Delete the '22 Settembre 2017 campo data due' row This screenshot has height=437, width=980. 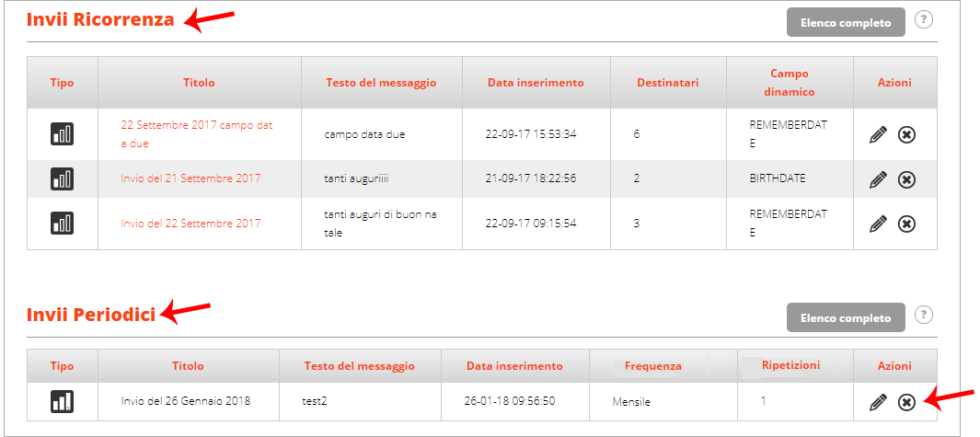pyautogui.click(x=907, y=134)
